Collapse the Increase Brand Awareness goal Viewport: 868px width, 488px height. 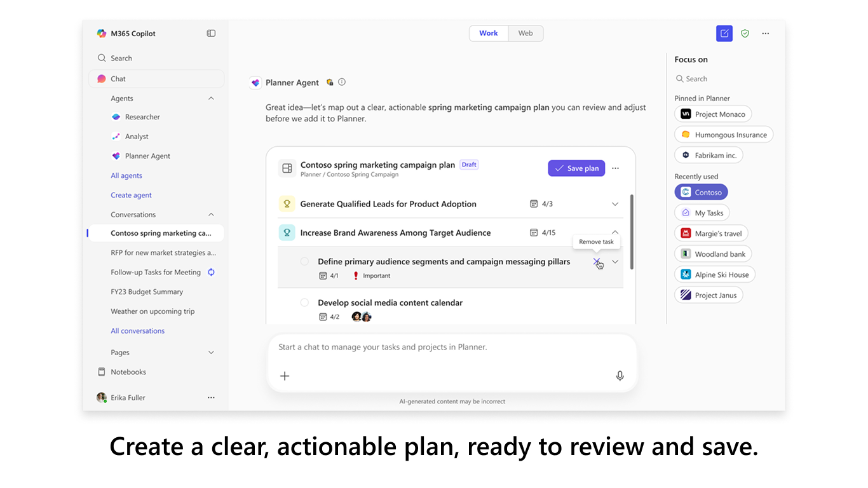coord(615,233)
